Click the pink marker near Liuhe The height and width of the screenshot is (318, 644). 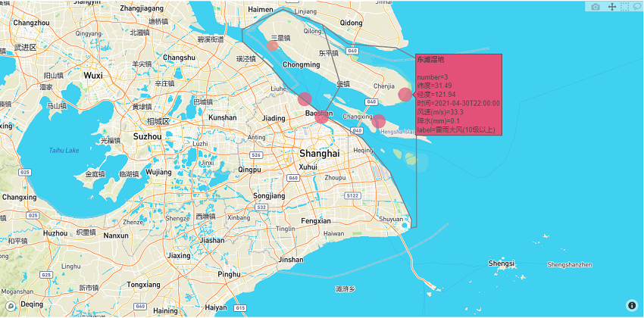tap(305, 98)
